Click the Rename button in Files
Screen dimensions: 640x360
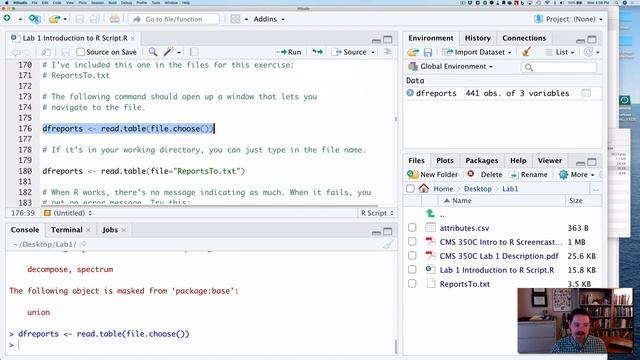tap(529, 174)
